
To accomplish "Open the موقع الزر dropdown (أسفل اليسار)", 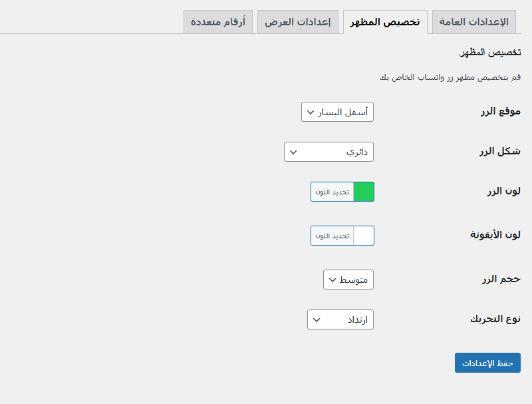I will point(338,112).
